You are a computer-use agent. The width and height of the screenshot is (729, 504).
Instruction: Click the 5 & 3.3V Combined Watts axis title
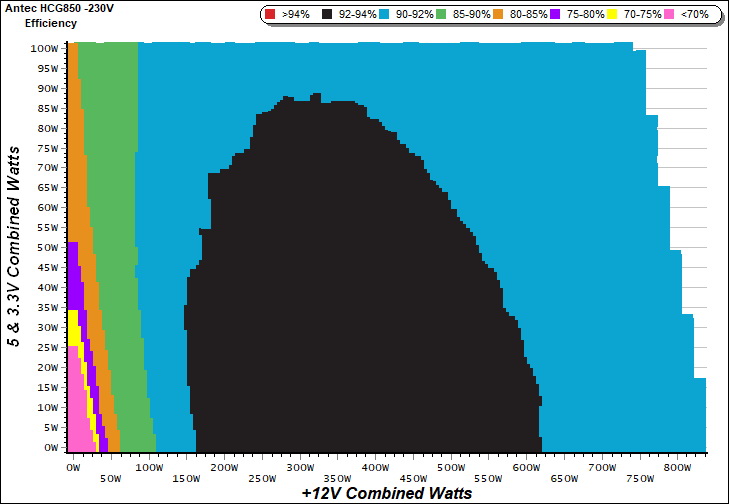coord(14,245)
